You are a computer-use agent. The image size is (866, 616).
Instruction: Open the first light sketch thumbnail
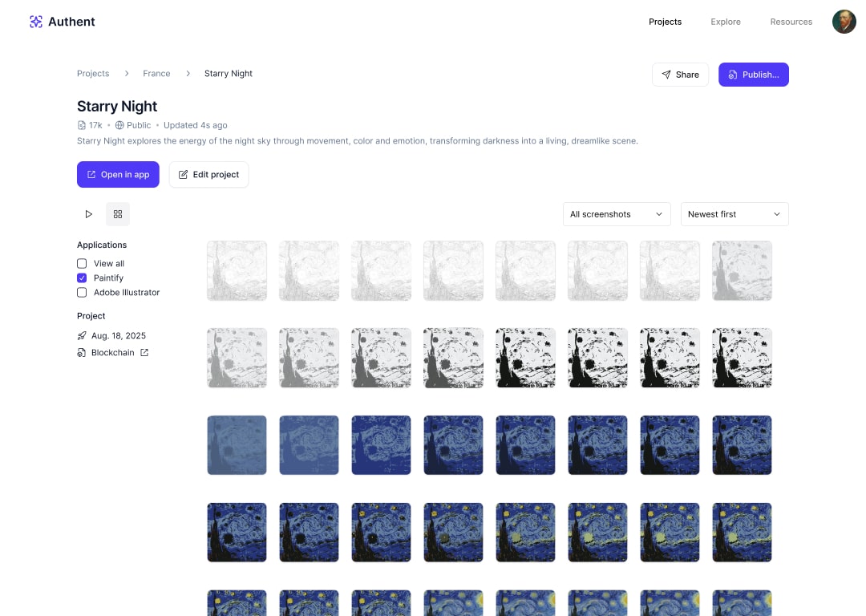237,270
